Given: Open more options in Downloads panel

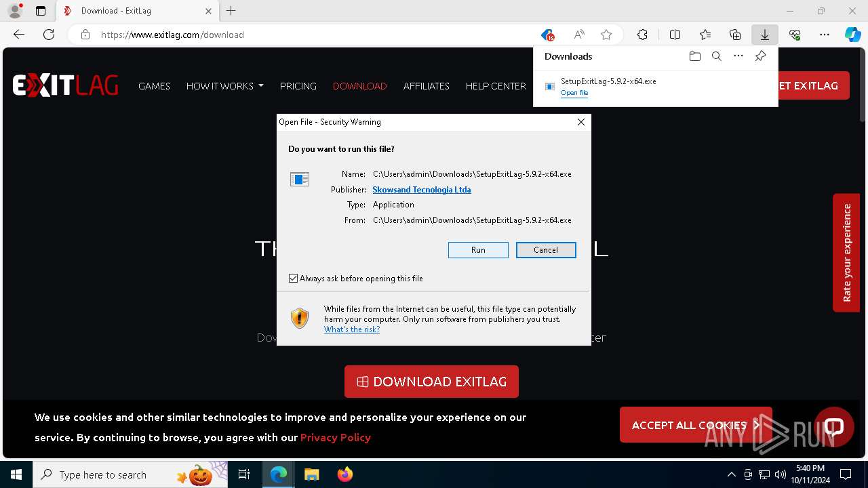Looking at the screenshot, I should tap(738, 56).
